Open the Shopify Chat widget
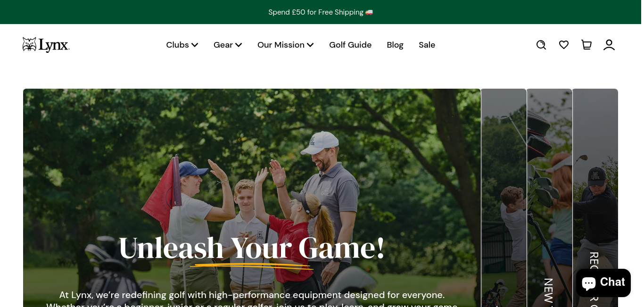The width and height of the screenshot is (644, 307). coord(603,282)
